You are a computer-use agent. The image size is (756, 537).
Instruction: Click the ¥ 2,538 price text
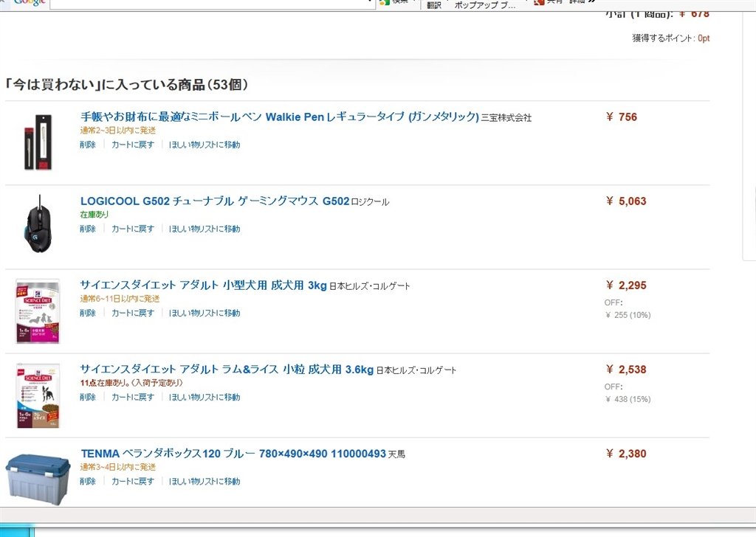coord(626,370)
